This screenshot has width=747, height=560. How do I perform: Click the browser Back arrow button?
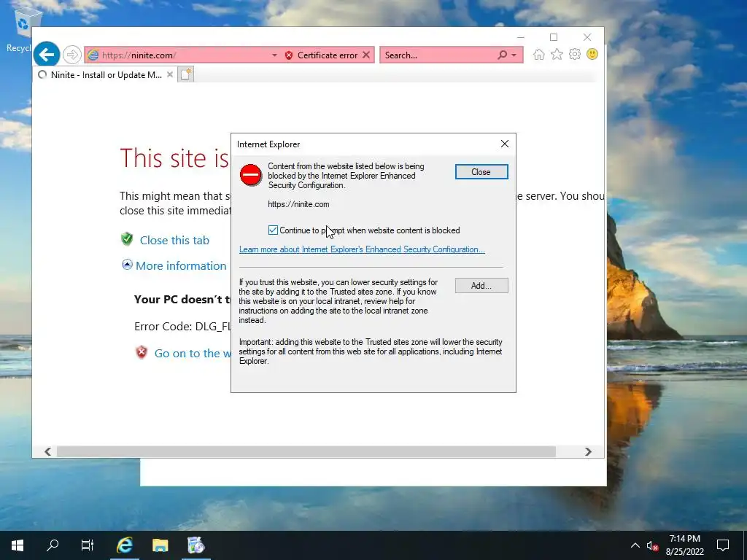click(47, 55)
